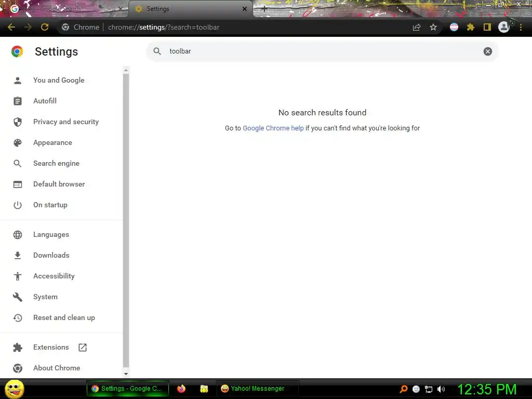The height and width of the screenshot is (399, 532).
Task: Go to Privacy and security
Action: coord(66,122)
